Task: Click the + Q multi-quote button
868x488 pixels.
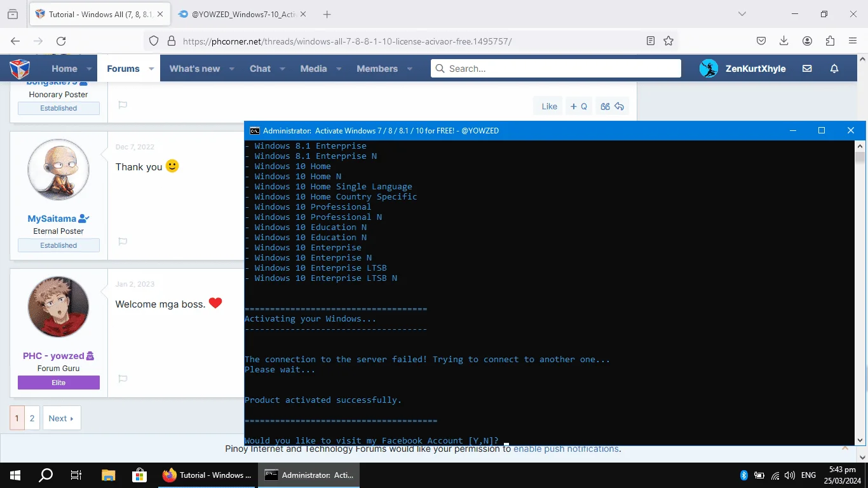Action: coord(579,106)
